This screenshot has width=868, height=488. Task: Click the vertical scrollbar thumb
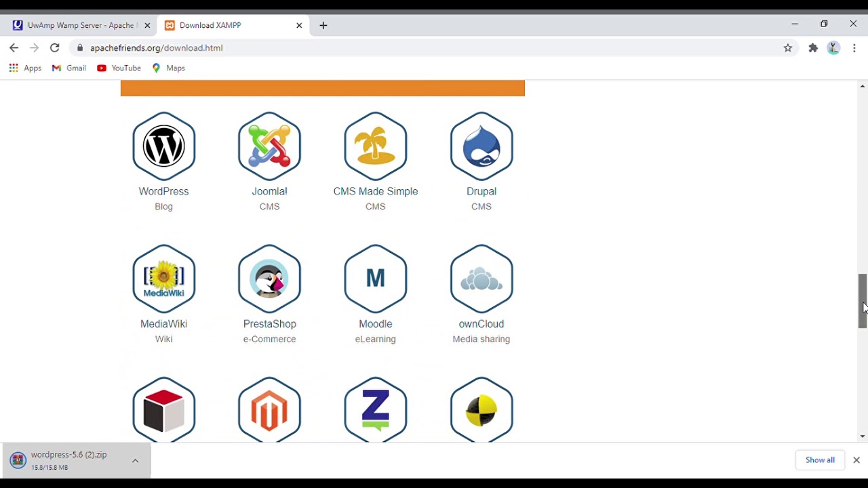pyautogui.click(x=862, y=301)
